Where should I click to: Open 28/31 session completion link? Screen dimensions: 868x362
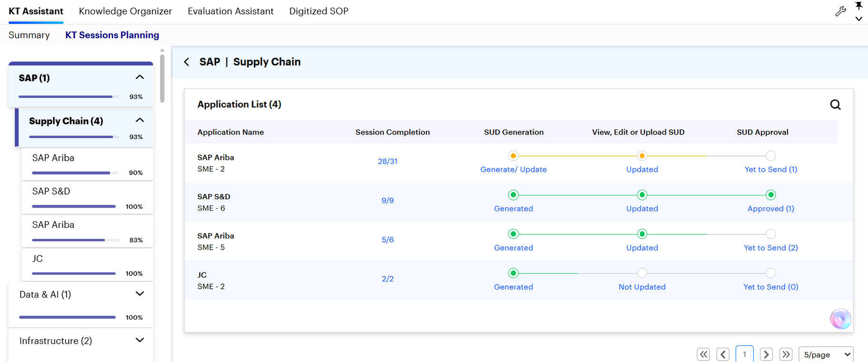[387, 161]
